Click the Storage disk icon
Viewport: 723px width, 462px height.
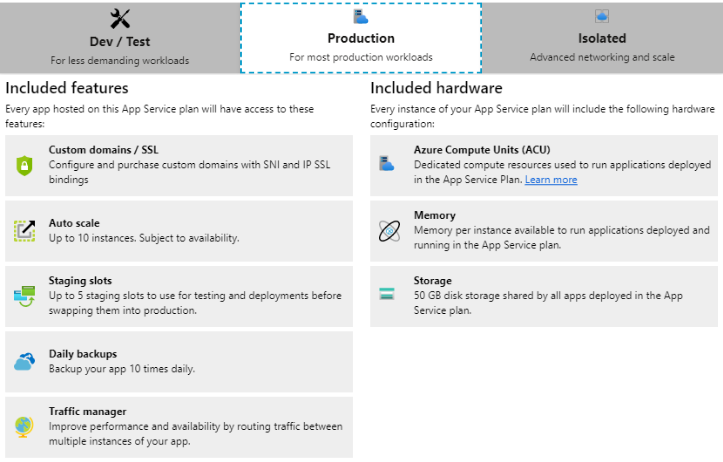[388, 294]
